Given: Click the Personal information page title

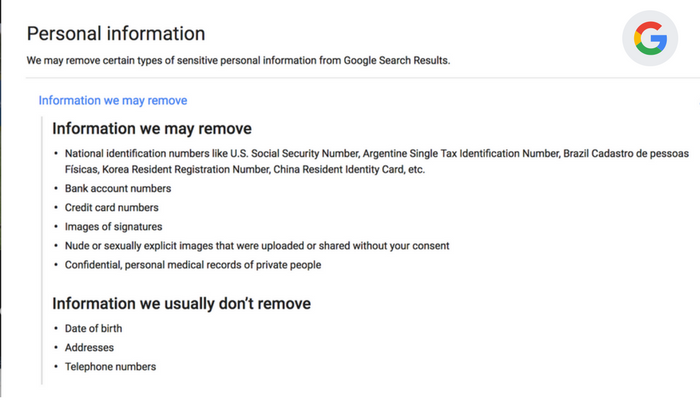Looking at the screenshot, I should pos(116,33).
